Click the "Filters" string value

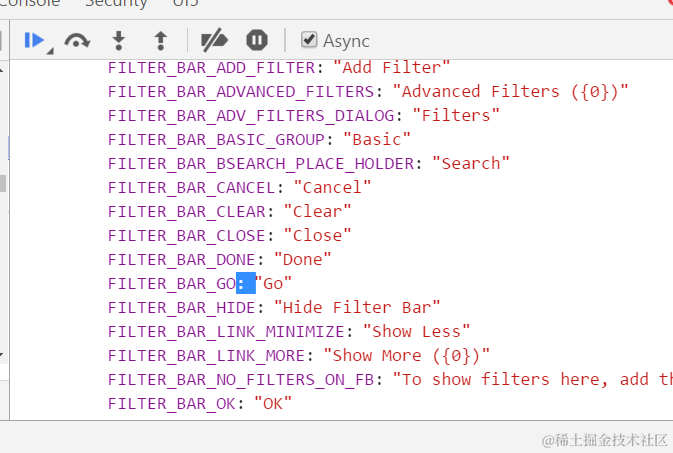coord(456,116)
